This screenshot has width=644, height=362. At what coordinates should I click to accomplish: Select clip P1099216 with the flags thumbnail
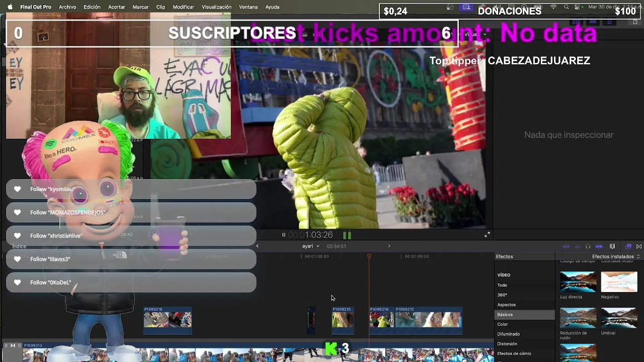click(x=168, y=320)
